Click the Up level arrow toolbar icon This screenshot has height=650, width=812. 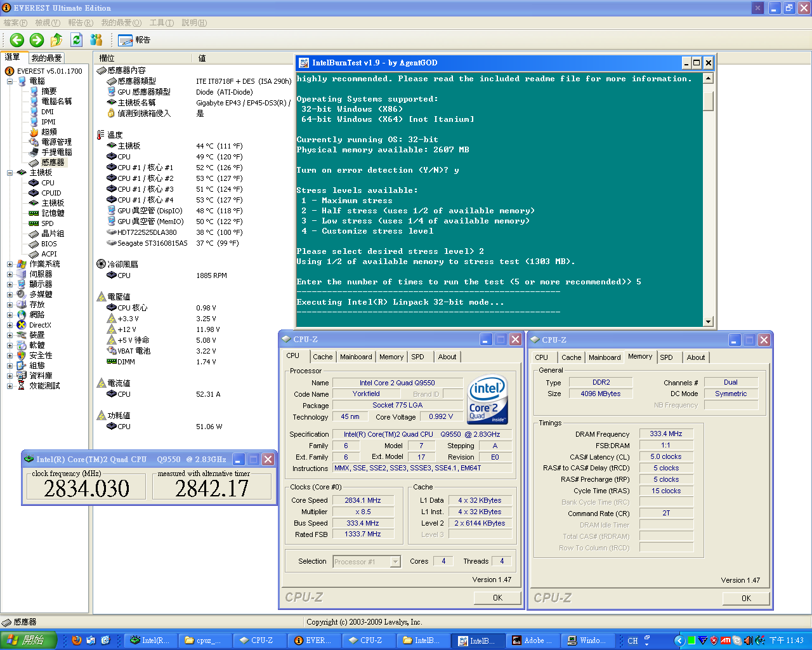click(x=56, y=40)
